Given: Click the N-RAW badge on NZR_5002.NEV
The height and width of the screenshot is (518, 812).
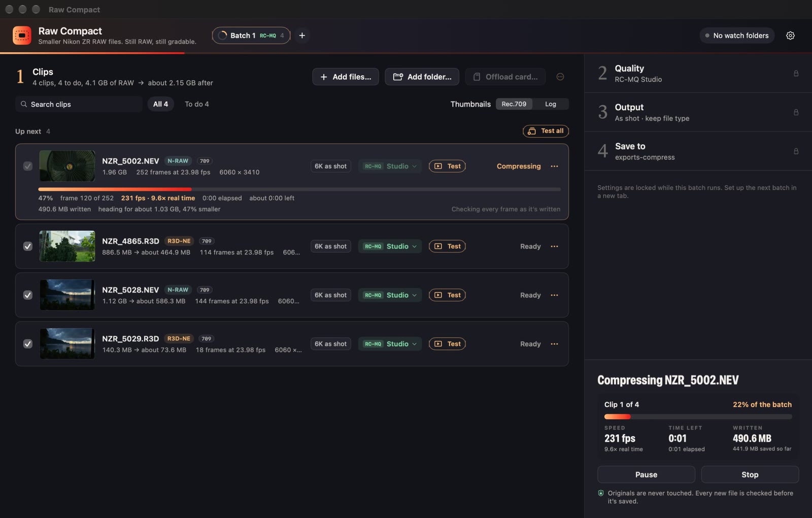Looking at the screenshot, I should [178, 161].
